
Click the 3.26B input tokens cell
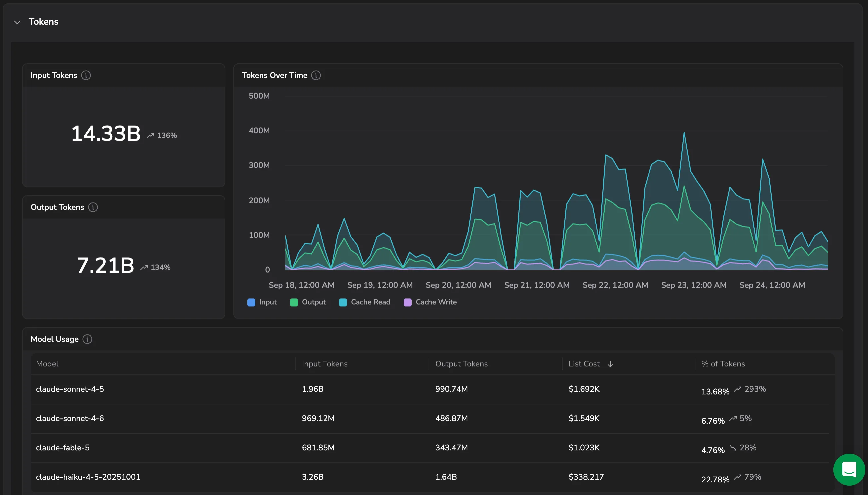click(313, 477)
